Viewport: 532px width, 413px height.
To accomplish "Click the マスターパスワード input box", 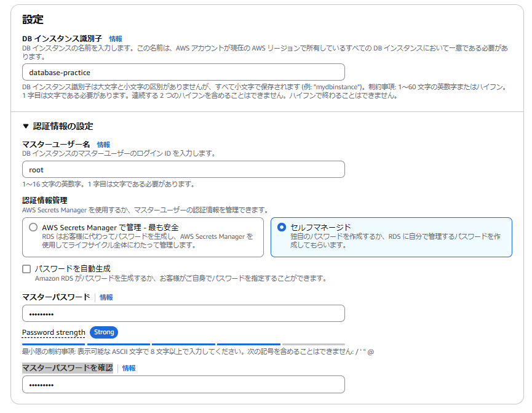I will pos(183,314).
